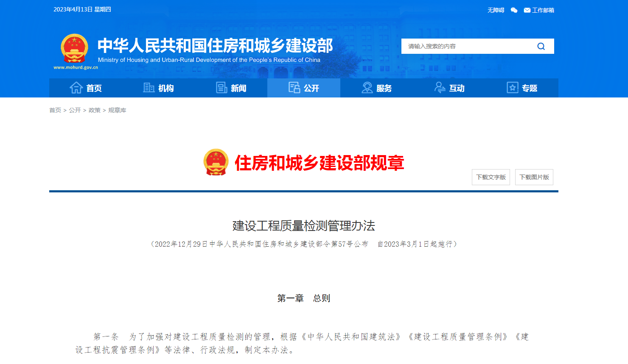The width and height of the screenshot is (628, 364).
Task: Click the document title 建设工程质量检测管理办法
Action: pyautogui.click(x=304, y=225)
